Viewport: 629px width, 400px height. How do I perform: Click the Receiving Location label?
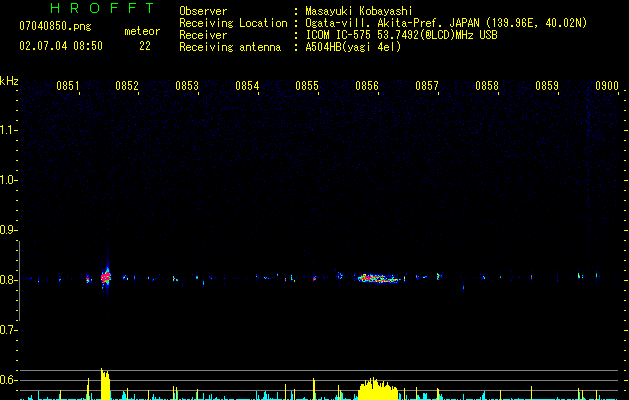tap(233, 23)
